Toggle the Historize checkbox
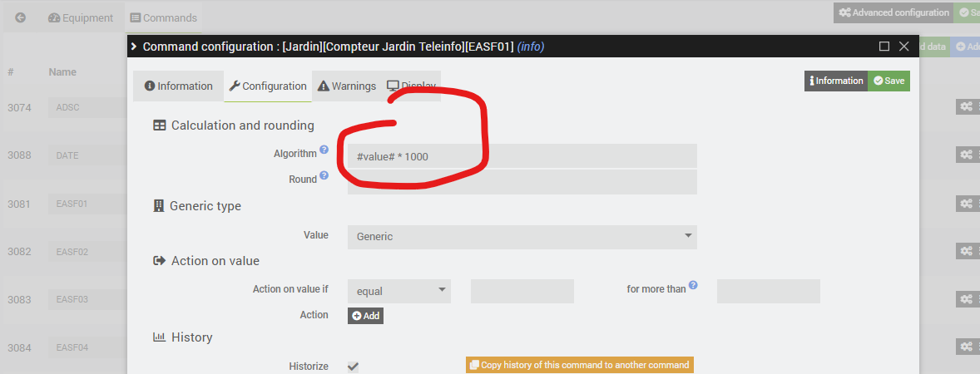The image size is (980, 374). pos(353,367)
